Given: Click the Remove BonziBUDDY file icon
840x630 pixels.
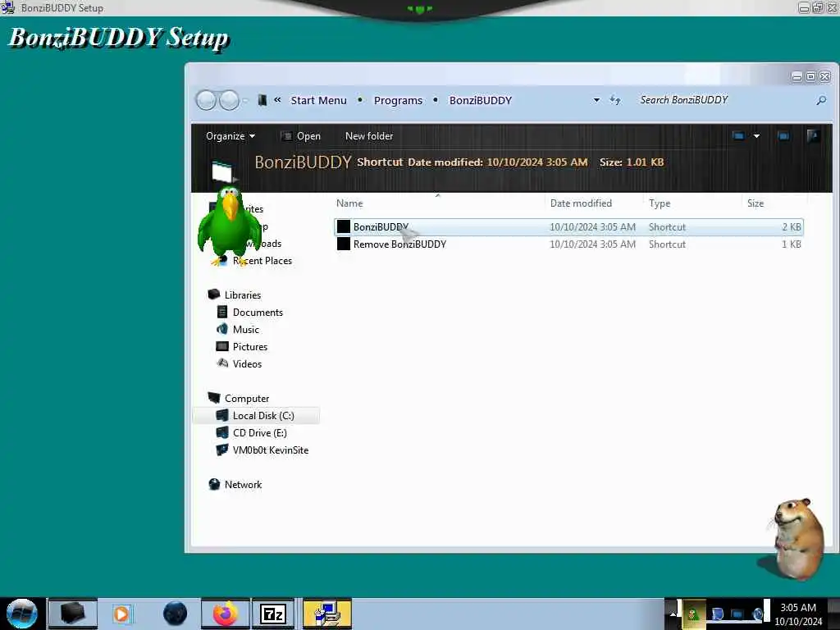Looking at the screenshot, I should [x=344, y=244].
